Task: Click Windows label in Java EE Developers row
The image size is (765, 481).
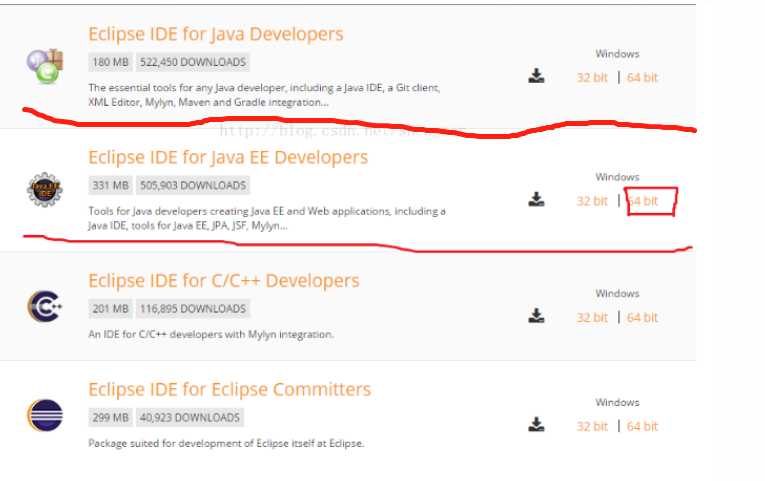Action: 617,177
